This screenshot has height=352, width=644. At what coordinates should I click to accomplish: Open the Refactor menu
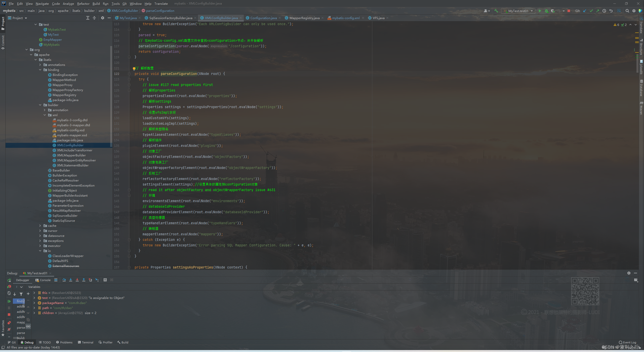click(x=83, y=4)
